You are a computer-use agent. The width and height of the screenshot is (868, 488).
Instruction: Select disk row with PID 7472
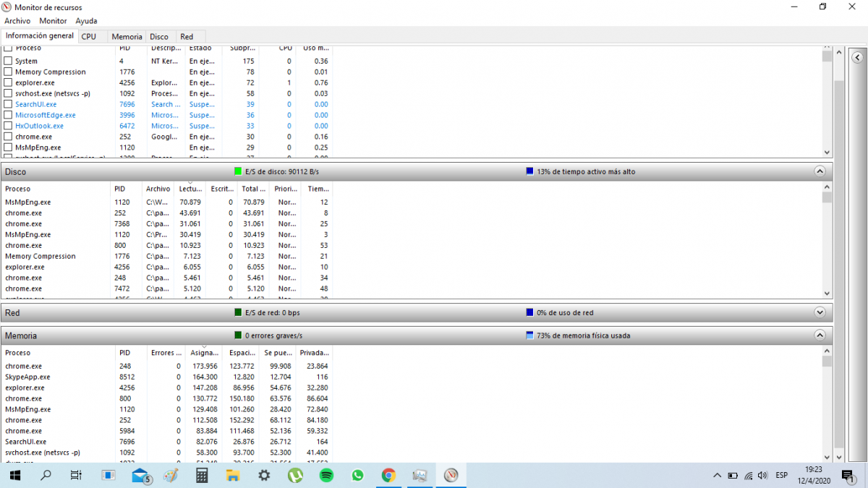click(x=168, y=288)
